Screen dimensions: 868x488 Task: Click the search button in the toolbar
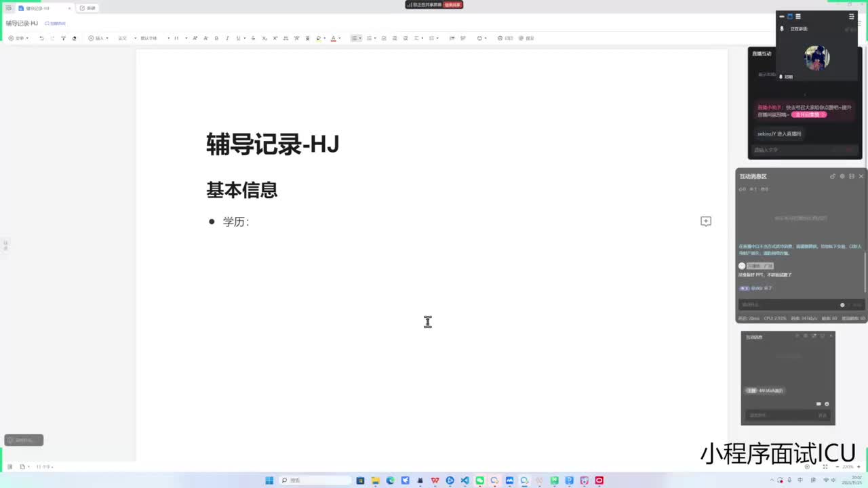tap(526, 38)
